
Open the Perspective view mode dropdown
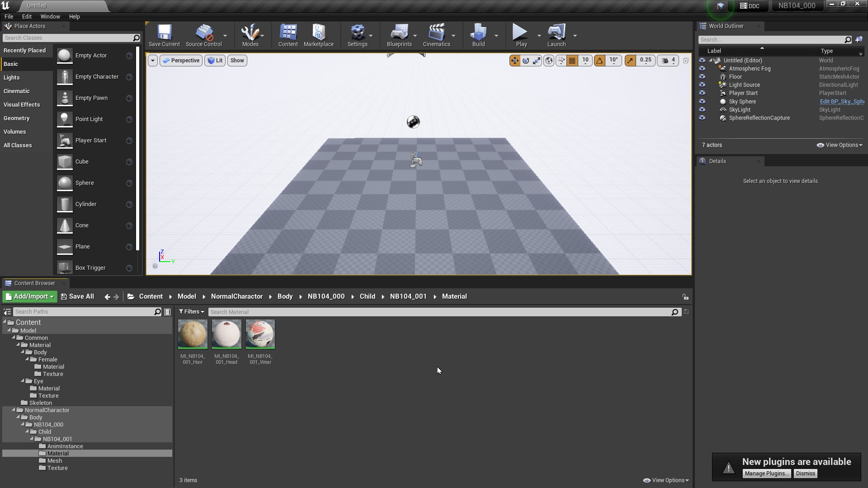pyautogui.click(x=181, y=61)
